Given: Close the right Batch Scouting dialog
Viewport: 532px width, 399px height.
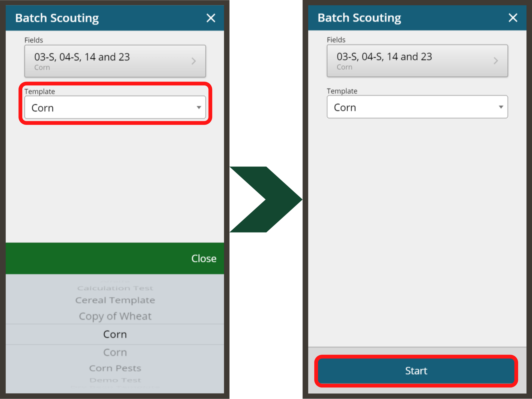Looking at the screenshot, I should [513, 18].
